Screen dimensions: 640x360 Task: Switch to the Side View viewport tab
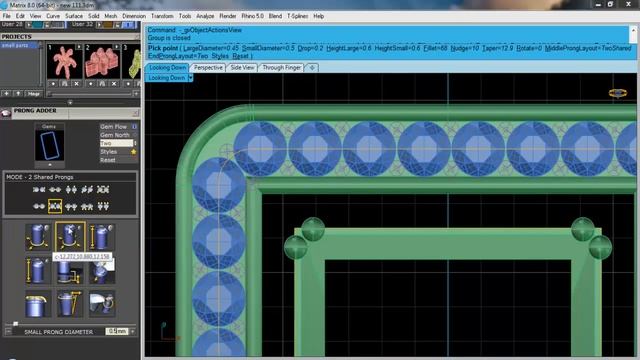[242, 67]
